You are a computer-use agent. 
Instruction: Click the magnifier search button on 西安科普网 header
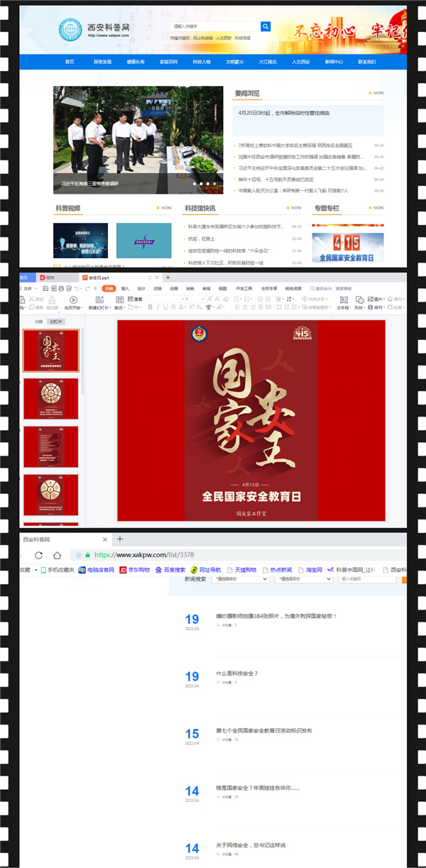pos(266,27)
